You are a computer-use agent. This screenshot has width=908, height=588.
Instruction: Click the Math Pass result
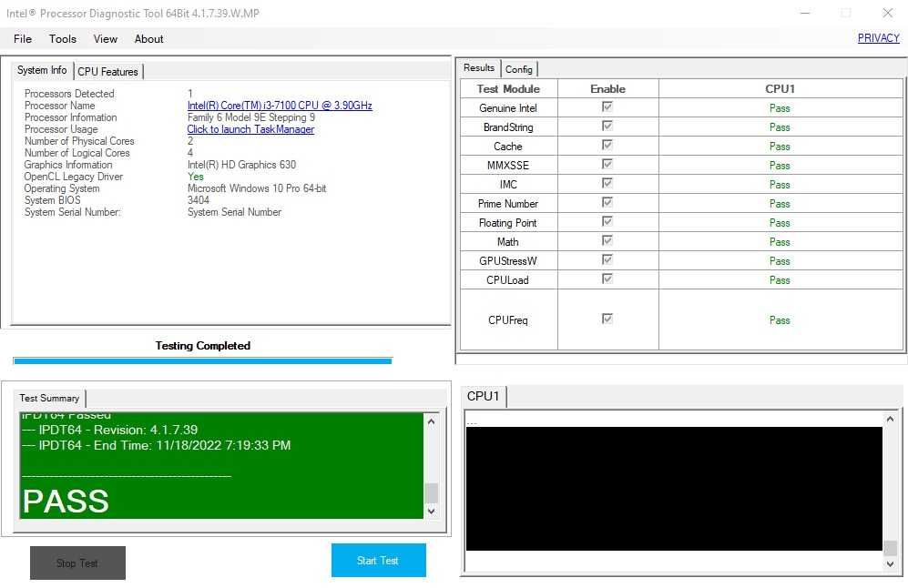(x=780, y=242)
